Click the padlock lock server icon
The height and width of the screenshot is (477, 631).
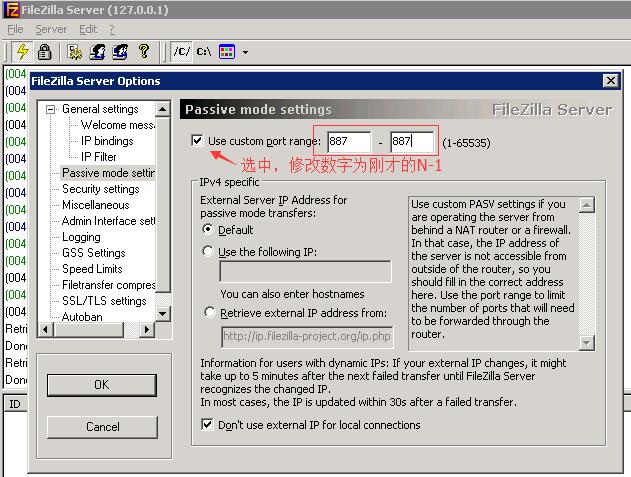[x=44, y=52]
